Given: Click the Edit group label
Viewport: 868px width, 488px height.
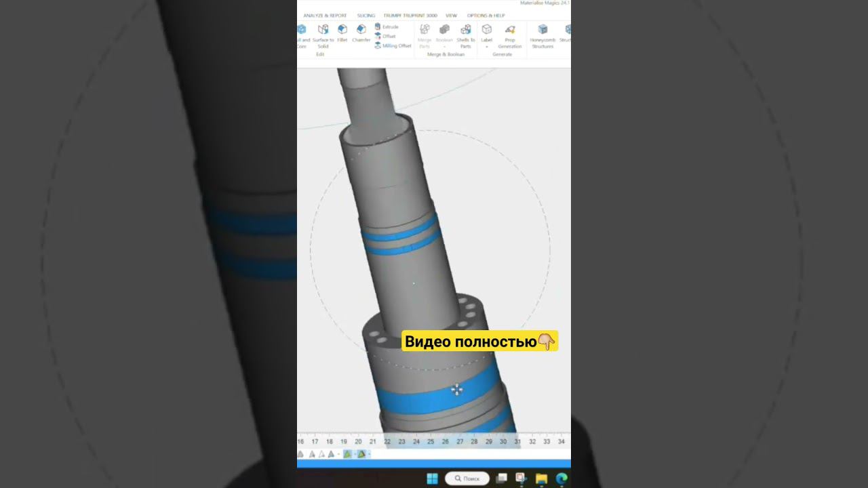Looking at the screenshot, I should (320, 54).
